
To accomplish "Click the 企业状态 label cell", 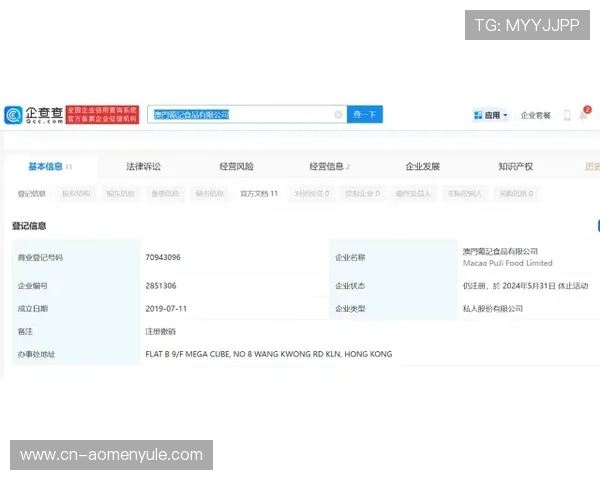I will pyautogui.click(x=393, y=286).
